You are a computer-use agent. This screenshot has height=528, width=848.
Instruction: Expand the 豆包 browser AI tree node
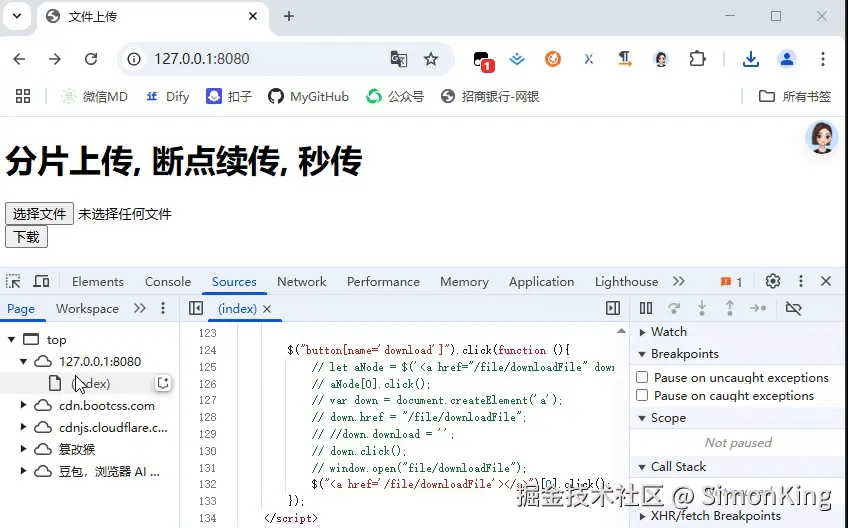tap(23, 471)
